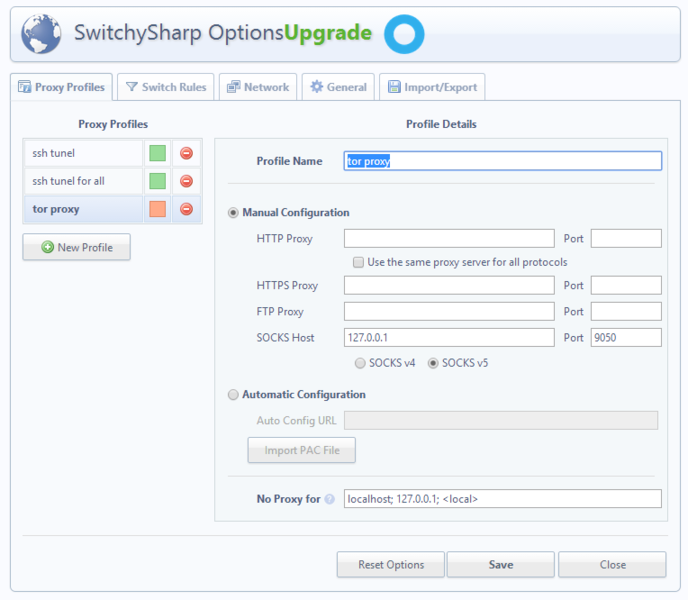Screen dimensions: 688x600
Task: Select the SOCKS v5 radio button
Action: click(x=434, y=363)
